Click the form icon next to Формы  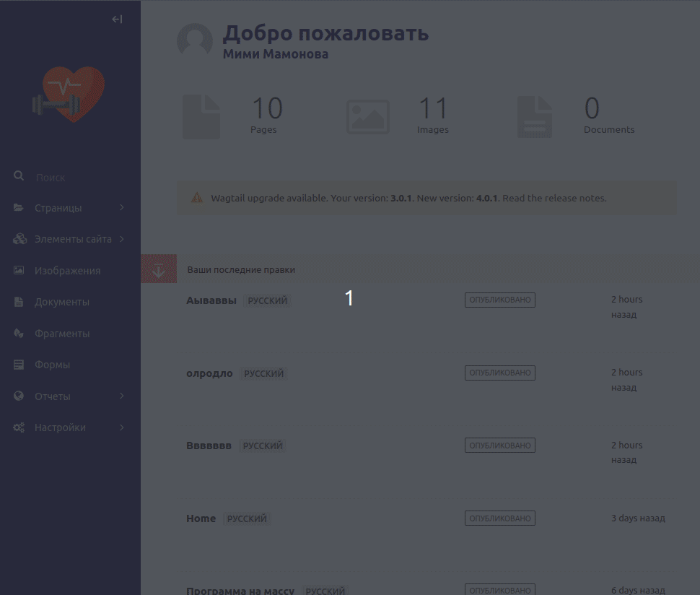[18, 365]
